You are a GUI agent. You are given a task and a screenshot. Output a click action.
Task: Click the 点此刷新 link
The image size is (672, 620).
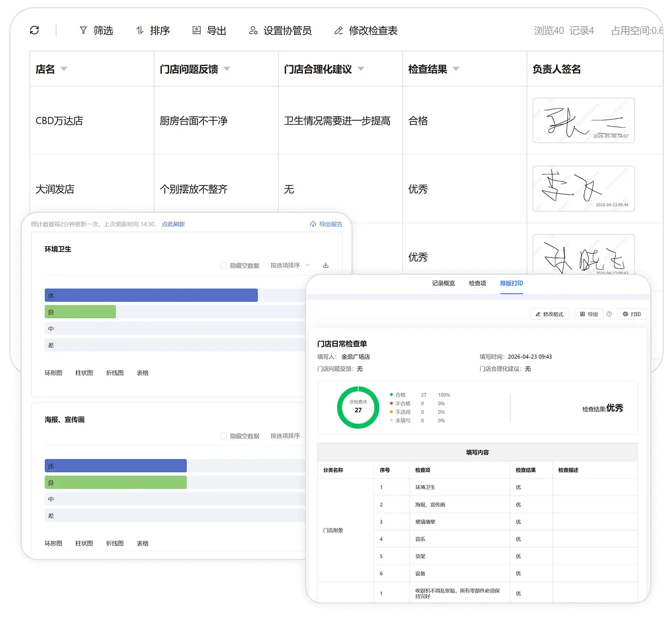pos(173,224)
